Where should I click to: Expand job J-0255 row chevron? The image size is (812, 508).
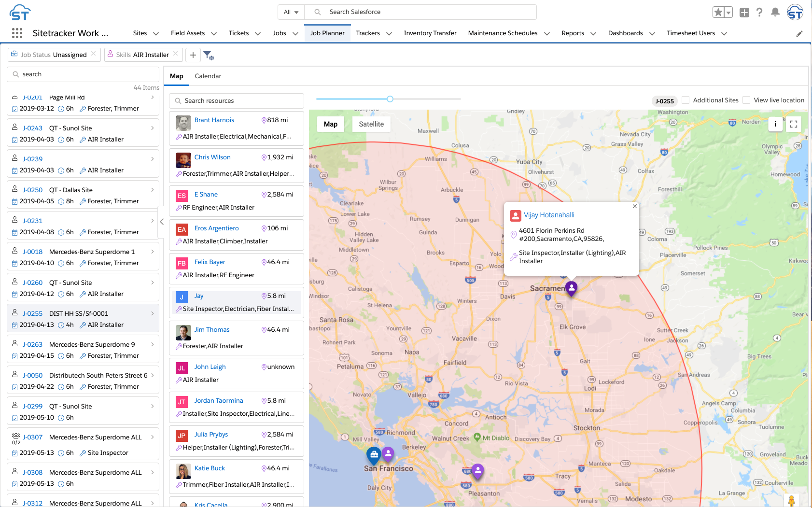click(153, 313)
